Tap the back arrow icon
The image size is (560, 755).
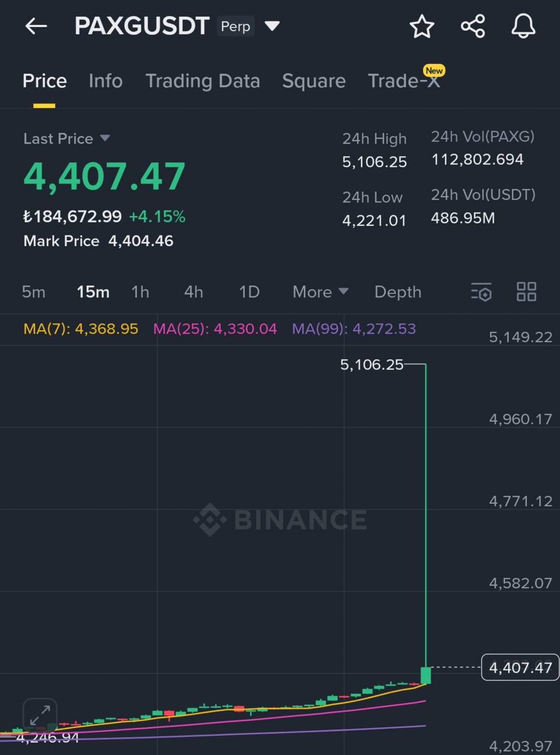[x=36, y=26]
